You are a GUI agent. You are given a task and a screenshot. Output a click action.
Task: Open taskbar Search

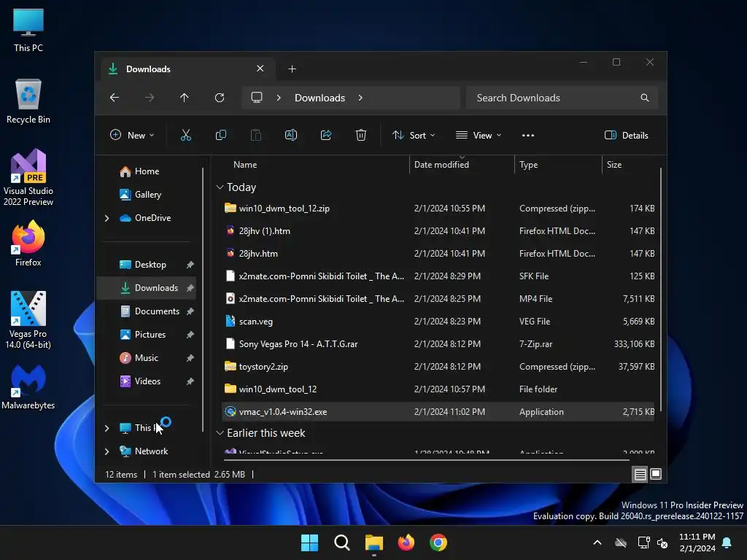pyautogui.click(x=342, y=542)
